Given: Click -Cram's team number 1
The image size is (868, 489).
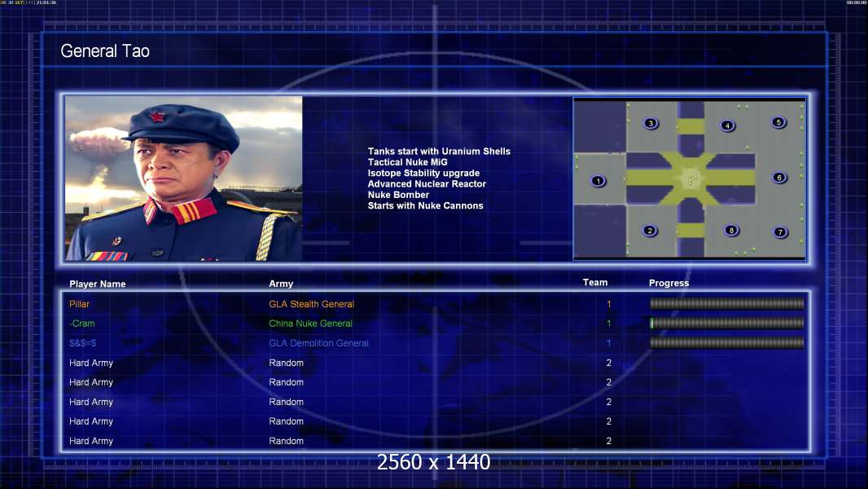Looking at the screenshot, I should 608,324.
